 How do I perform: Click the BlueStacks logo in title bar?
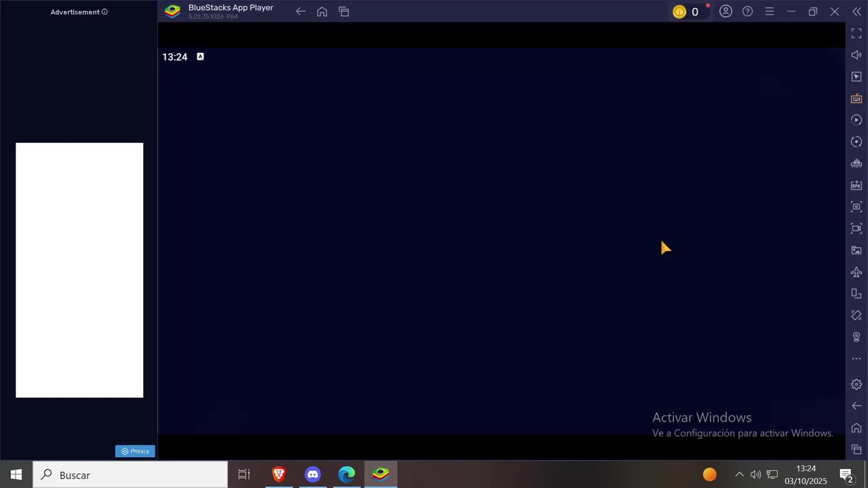tap(172, 12)
